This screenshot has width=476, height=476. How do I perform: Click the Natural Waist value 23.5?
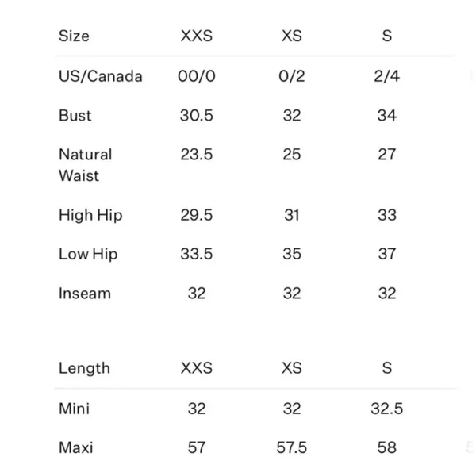197,154
